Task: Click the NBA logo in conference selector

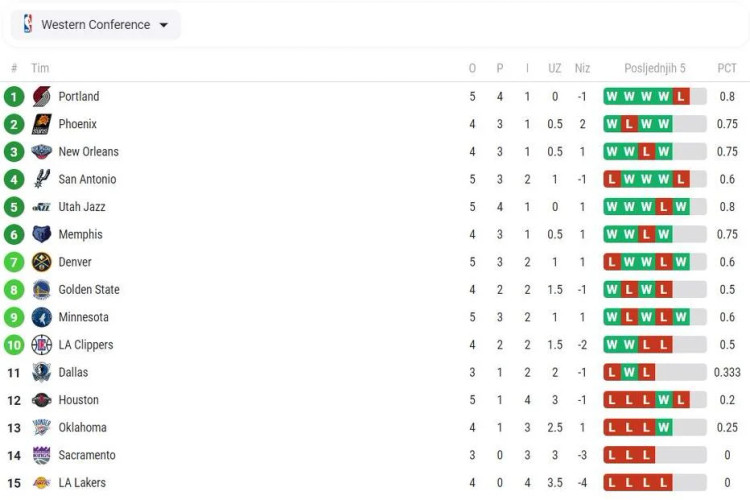Action: pyautogui.click(x=28, y=24)
